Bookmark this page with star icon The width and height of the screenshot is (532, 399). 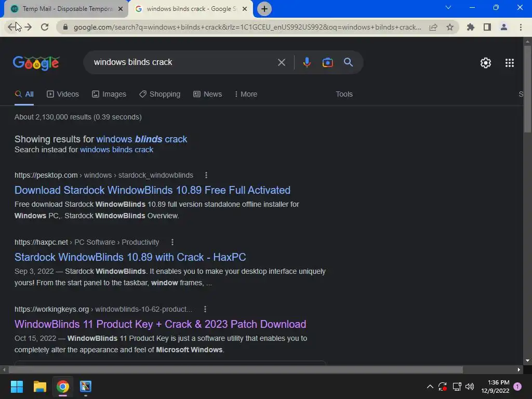click(x=450, y=27)
